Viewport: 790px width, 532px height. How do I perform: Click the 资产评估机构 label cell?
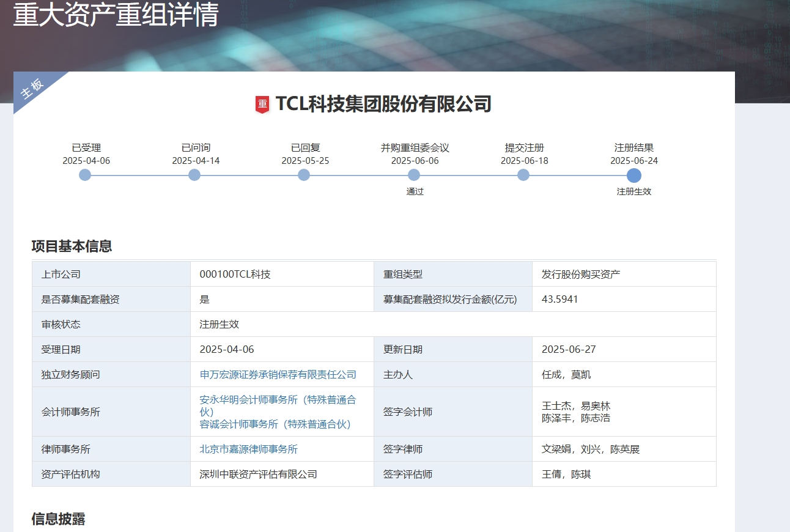pos(111,474)
